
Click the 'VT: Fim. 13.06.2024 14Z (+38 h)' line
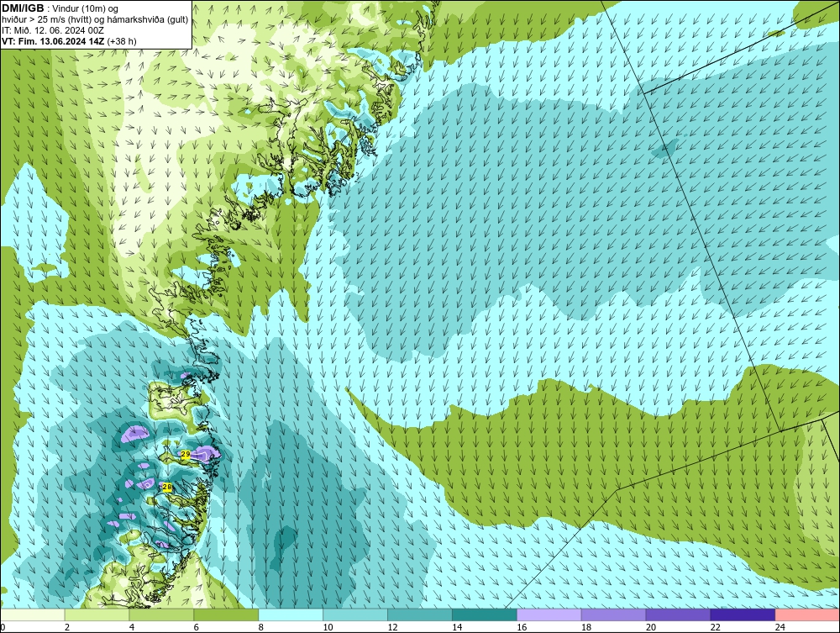point(69,41)
